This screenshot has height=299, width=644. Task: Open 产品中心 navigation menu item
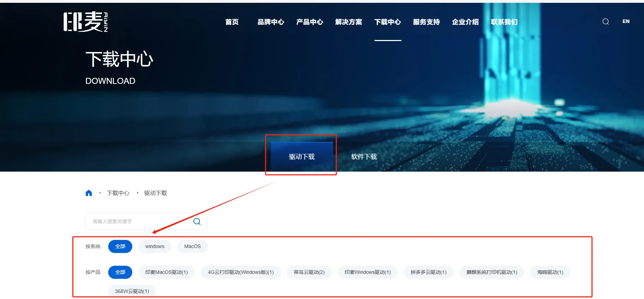(x=309, y=22)
